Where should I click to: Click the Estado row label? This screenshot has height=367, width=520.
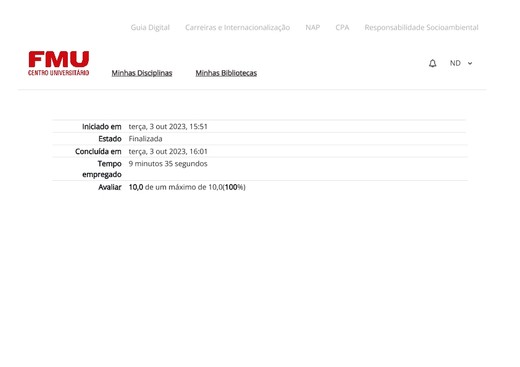click(x=110, y=139)
